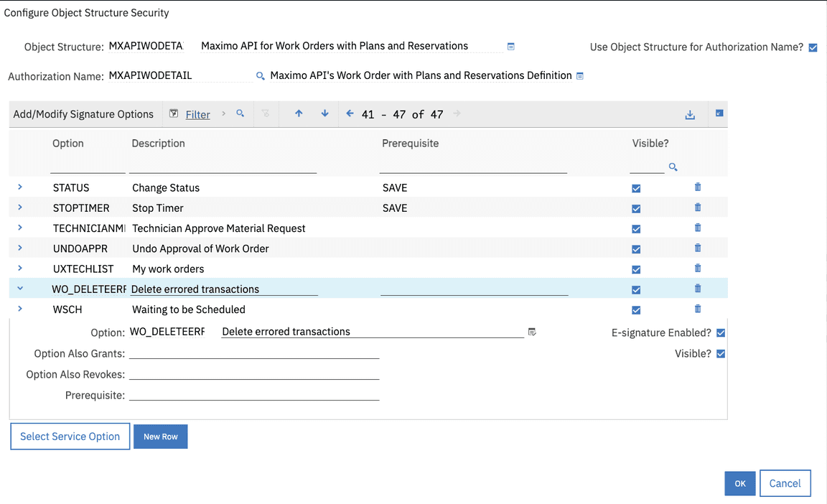Open Long Description for Object Structure
The image size is (827, 504).
tap(510, 46)
